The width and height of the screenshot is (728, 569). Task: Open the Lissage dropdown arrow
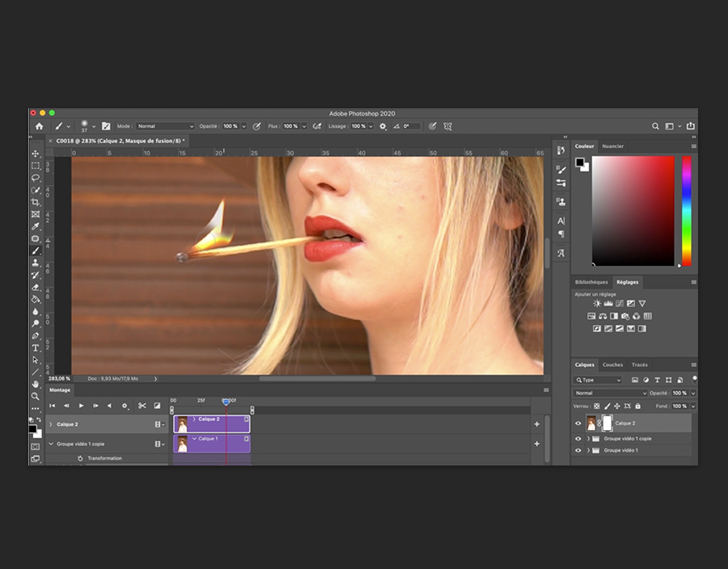[x=370, y=126]
